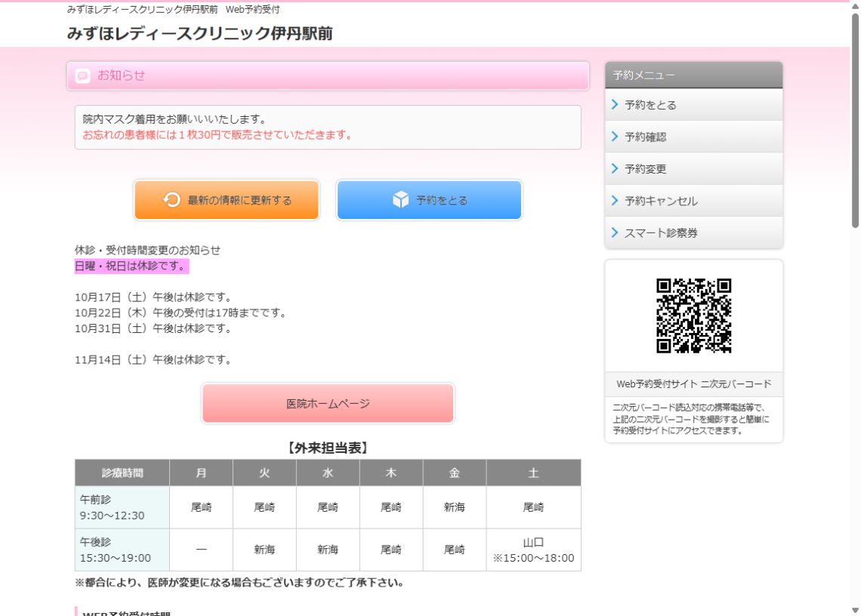
Task: Click the chevron next to 予約確認
Action: 615,136
